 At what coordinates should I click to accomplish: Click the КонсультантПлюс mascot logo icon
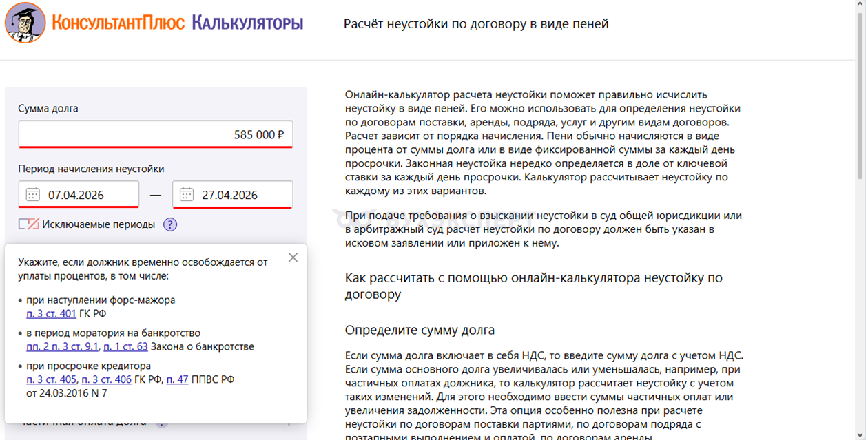pos(25,23)
